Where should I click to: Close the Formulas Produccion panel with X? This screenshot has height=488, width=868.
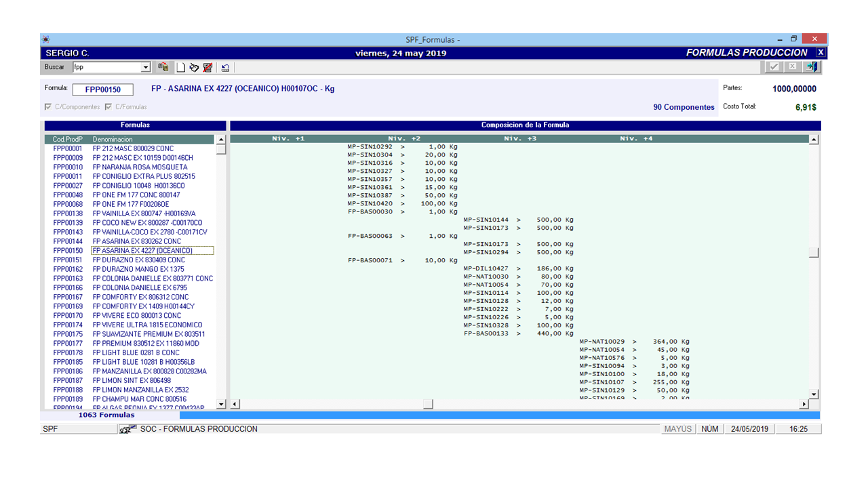821,52
